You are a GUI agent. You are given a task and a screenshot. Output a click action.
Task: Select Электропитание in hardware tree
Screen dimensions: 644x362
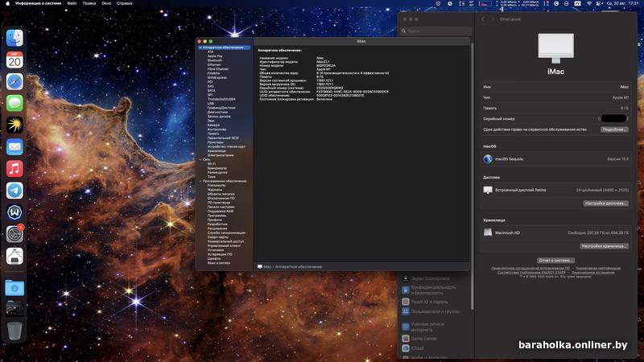click(x=220, y=155)
